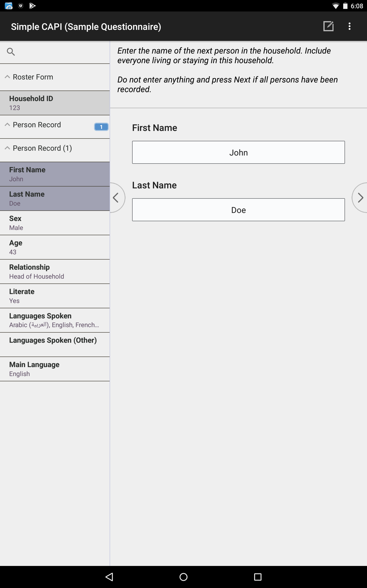
Task: Focus the Last Name input box
Action: click(x=238, y=210)
